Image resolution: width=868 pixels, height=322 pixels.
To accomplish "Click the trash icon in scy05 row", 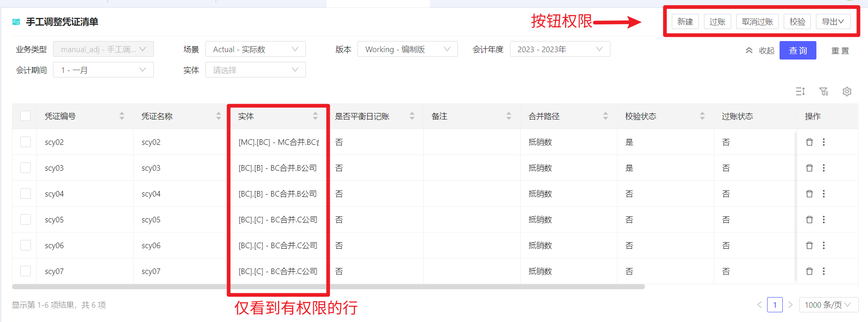I will pyautogui.click(x=809, y=220).
